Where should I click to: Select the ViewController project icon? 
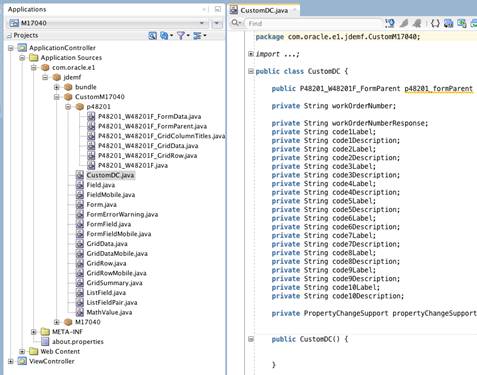tap(22, 361)
